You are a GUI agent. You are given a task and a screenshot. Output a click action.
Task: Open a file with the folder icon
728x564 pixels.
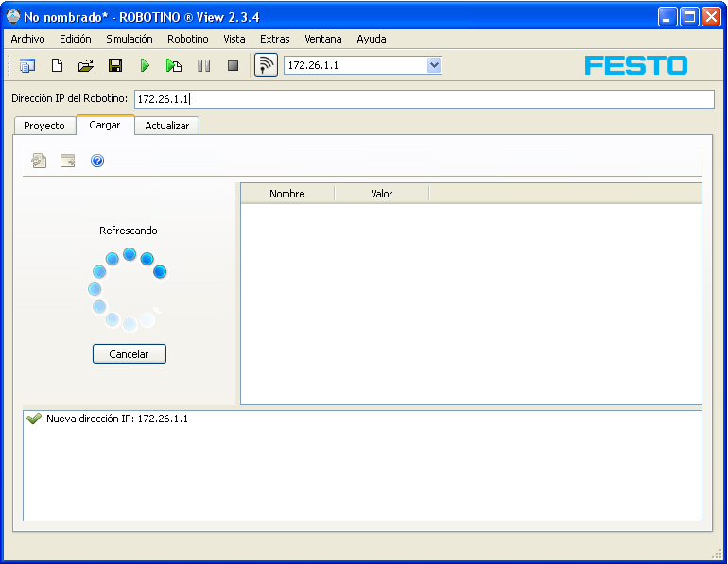(86, 65)
